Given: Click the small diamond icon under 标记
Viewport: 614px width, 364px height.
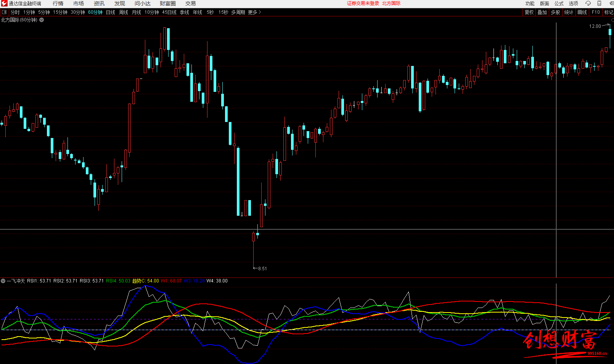Looking at the screenshot, I should [x=612, y=20].
